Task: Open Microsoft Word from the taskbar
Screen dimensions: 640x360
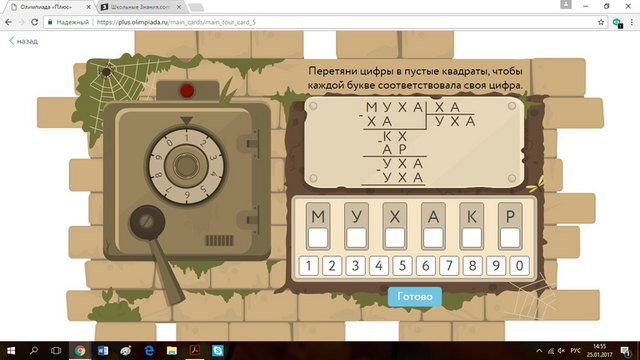Action: [103, 351]
